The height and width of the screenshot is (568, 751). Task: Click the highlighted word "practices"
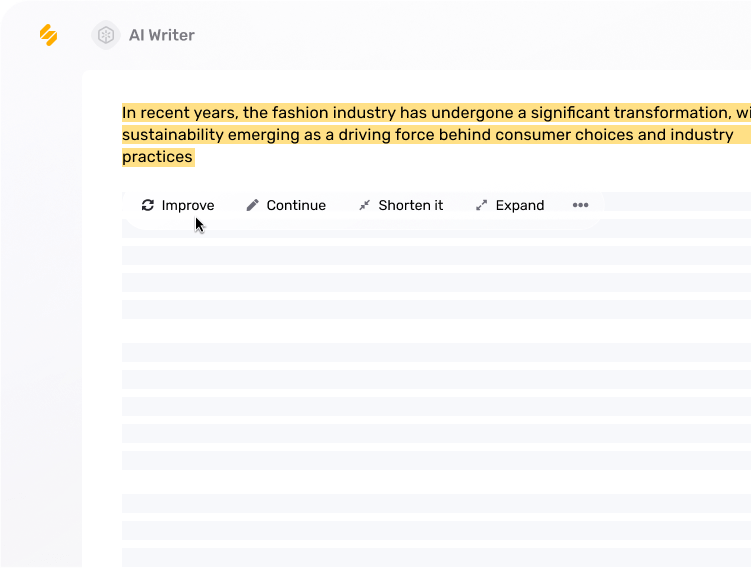pos(157,157)
